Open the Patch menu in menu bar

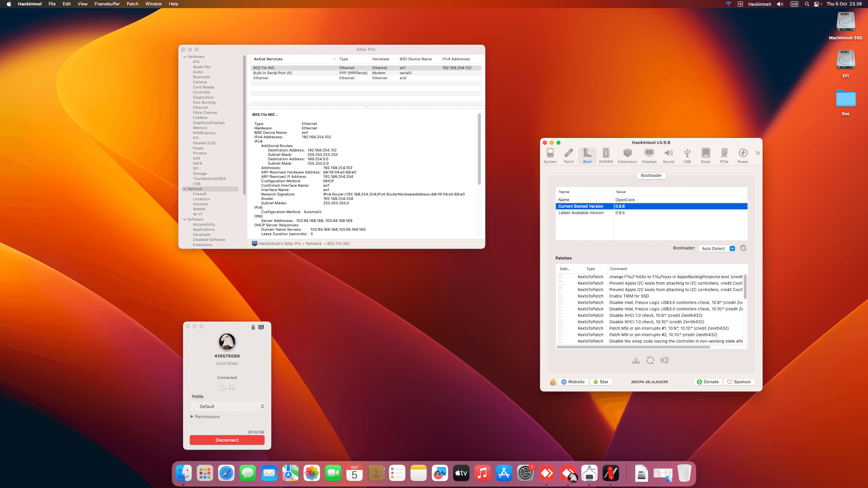click(132, 4)
